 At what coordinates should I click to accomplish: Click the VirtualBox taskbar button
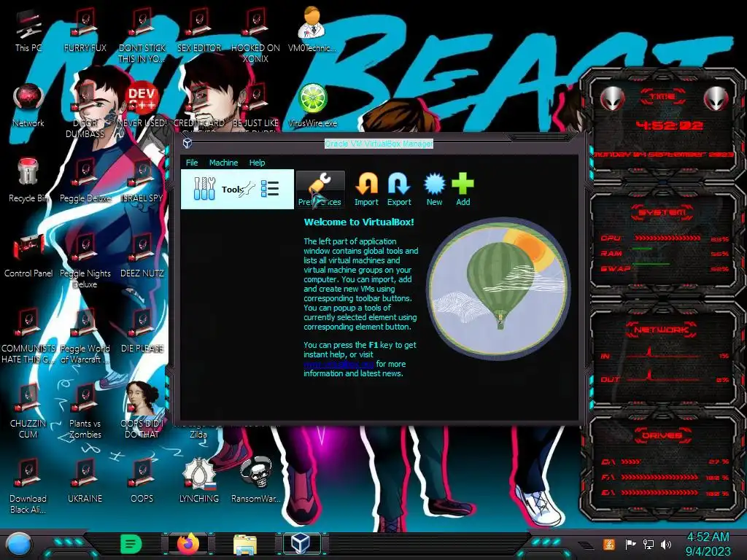click(x=300, y=543)
